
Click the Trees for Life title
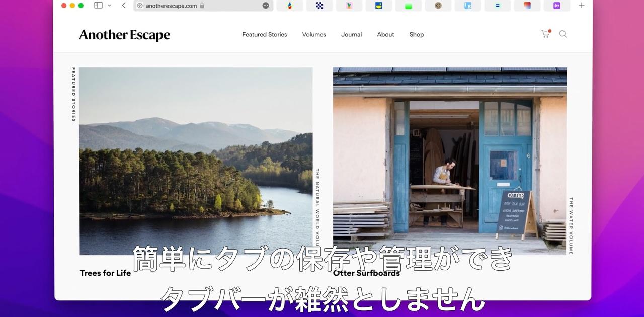click(x=105, y=273)
